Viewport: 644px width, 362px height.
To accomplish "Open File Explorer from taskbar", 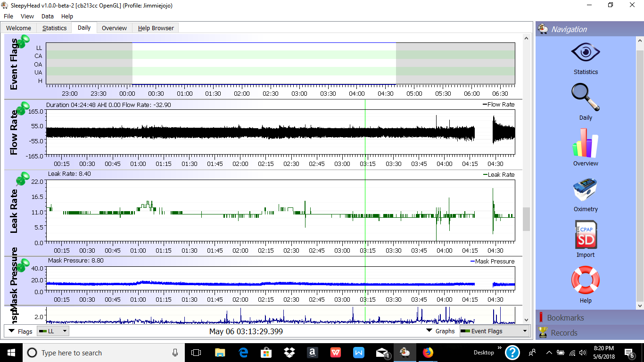I will 220,353.
